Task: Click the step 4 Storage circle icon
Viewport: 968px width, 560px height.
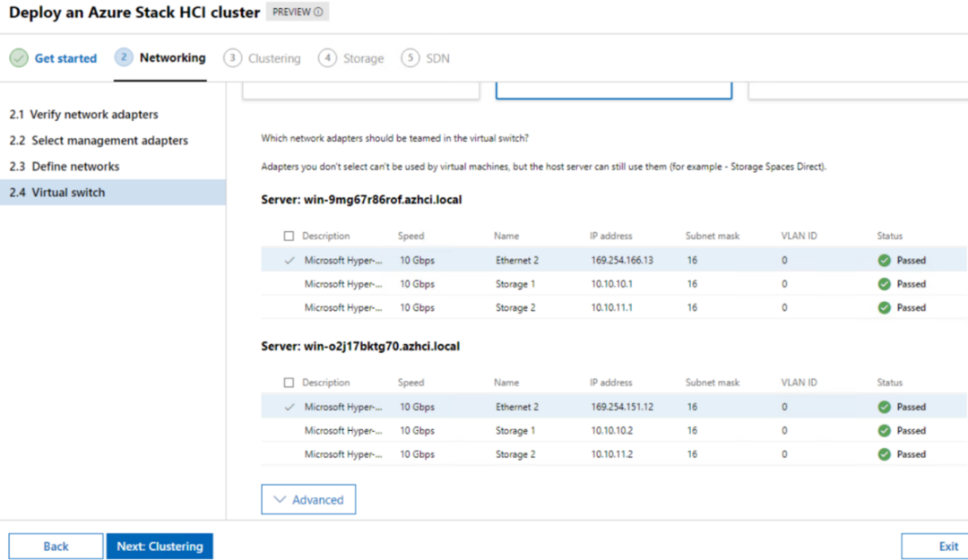Action: pos(327,58)
